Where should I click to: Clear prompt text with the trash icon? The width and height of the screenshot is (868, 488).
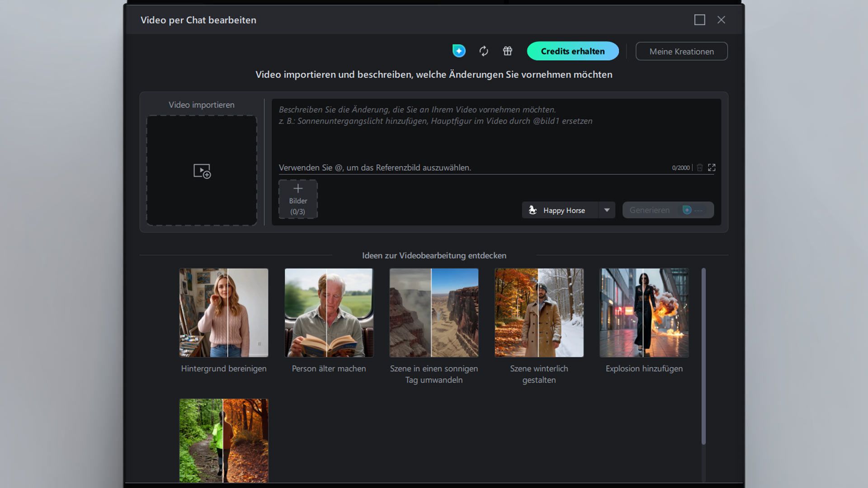[699, 168]
